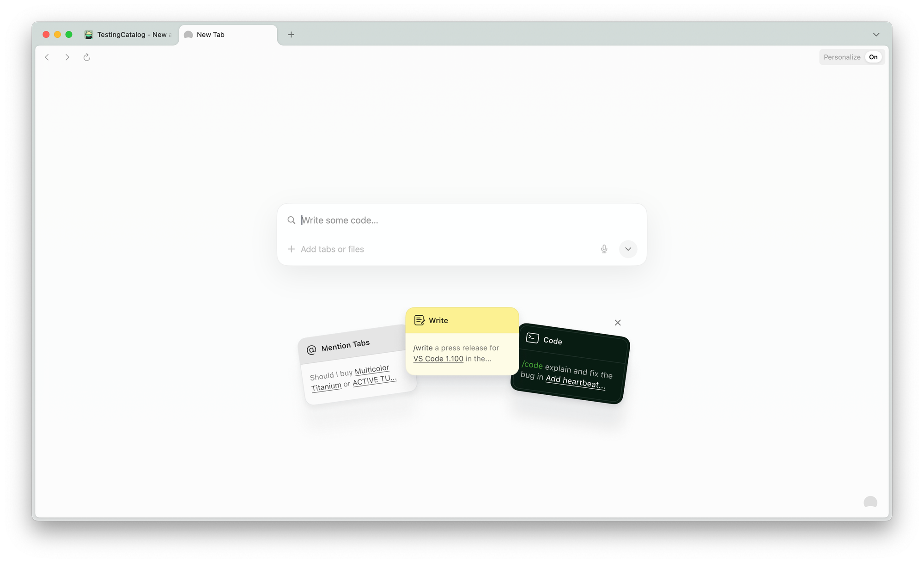
Task: Expand the chevron inside the search bar
Action: (x=628, y=249)
